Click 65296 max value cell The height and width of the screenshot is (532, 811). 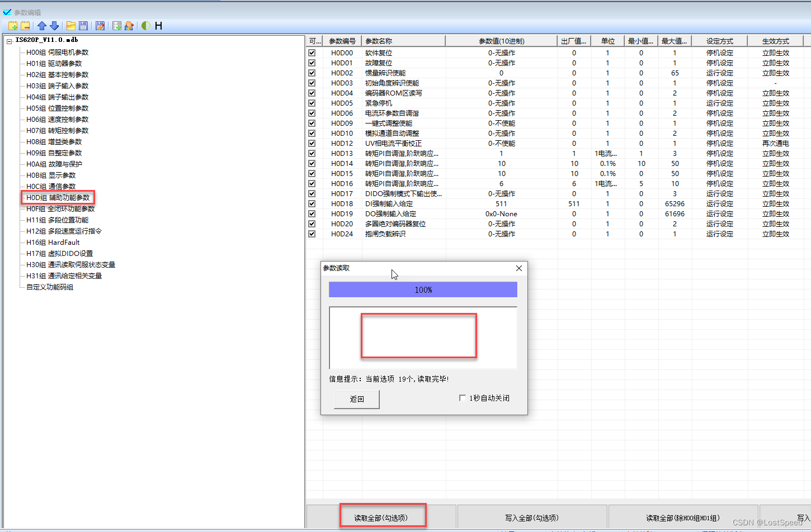tap(675, 204)
